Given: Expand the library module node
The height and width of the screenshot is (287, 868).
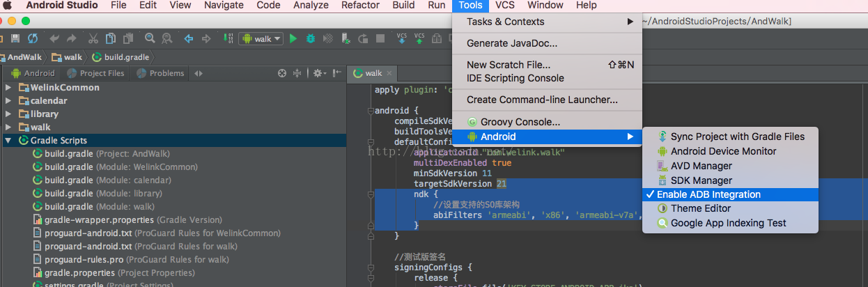Looking at the screenshot, I should [x=9, y=114].
